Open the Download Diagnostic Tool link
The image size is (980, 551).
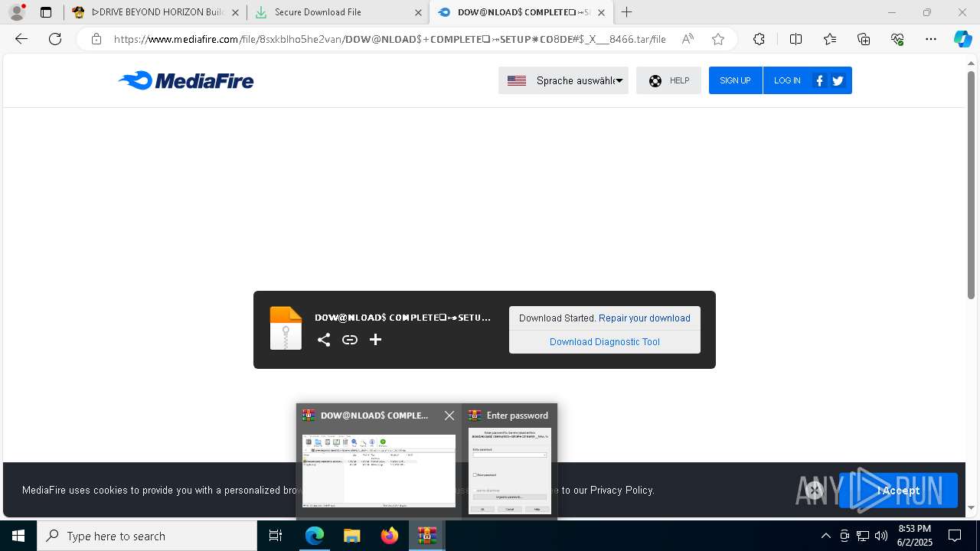point(605,342)
